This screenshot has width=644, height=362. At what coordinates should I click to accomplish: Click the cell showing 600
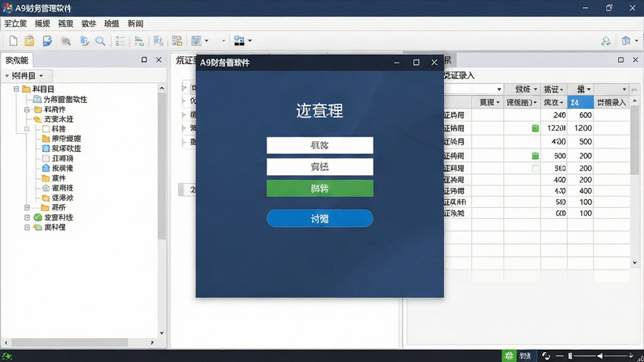coord(580,115)
